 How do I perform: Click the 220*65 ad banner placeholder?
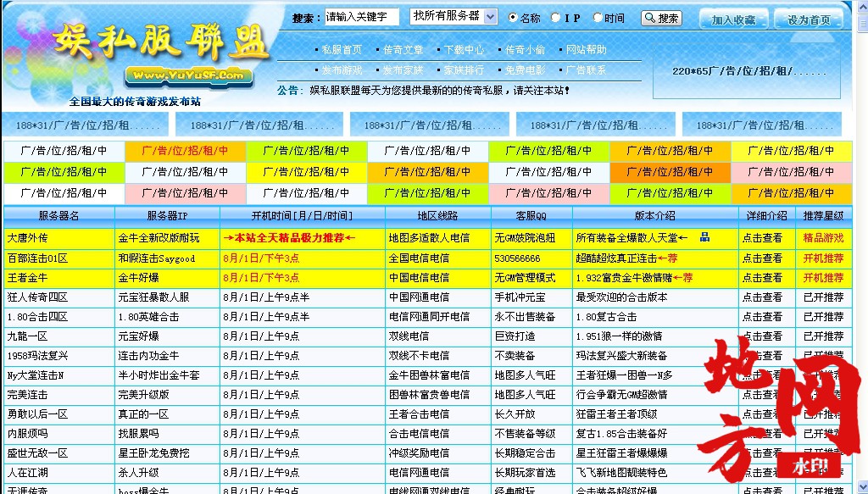click(747, 71)
